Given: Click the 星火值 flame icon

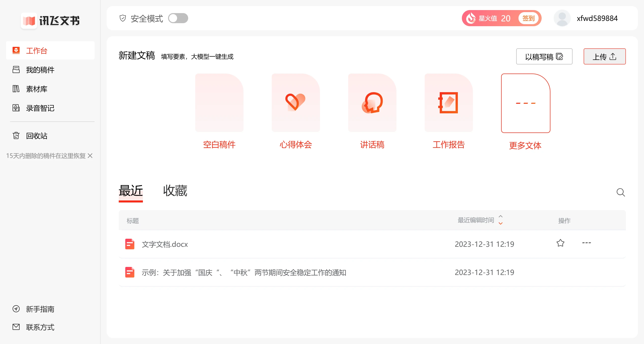Looking at the screenshot, I should pyautogui.click(x=471, y=18).
